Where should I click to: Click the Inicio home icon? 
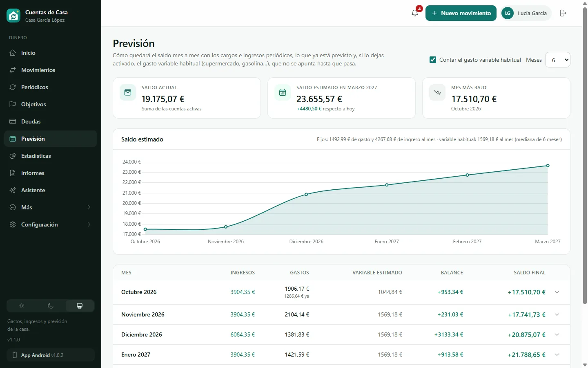pyautogui.click(x=13, y=53)
